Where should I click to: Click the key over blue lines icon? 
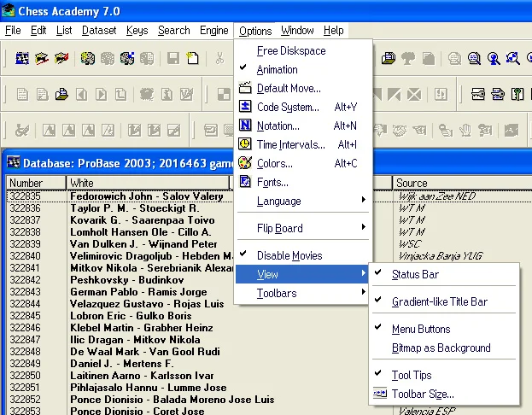498,94
